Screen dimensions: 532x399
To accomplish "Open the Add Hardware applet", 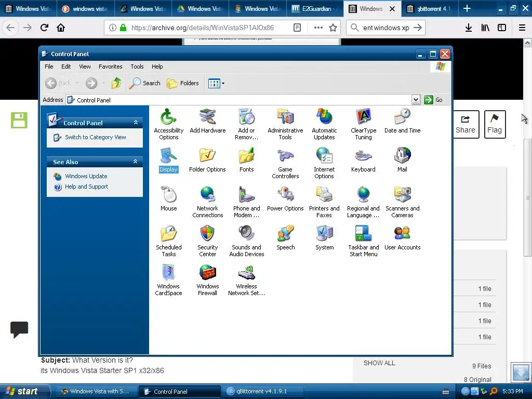I will coord(207,121).
